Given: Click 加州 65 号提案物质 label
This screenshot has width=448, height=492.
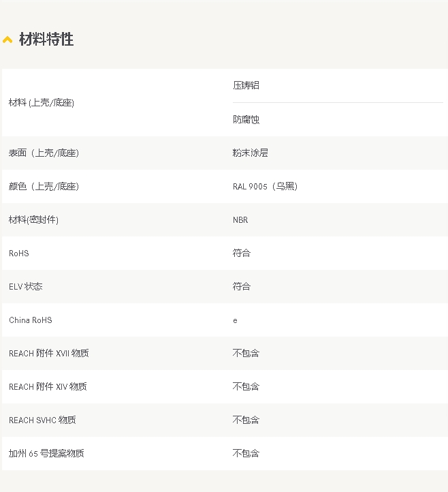Looking at the screenshot, I should (46, 453).
